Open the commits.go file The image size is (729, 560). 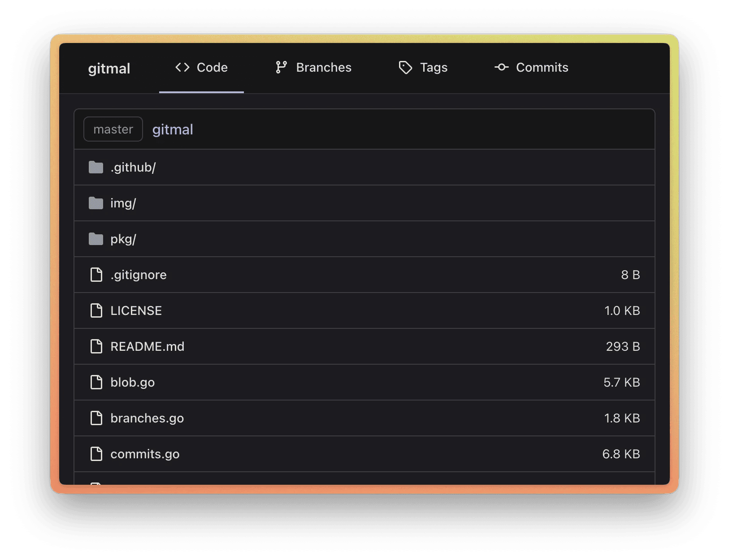[145, 454]
